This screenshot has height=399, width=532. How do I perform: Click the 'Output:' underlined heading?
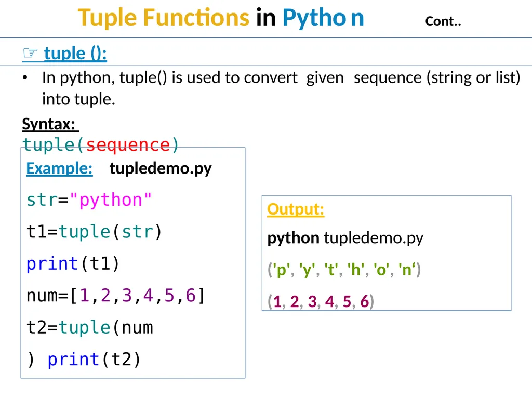pyautogui.click(x=296, y=209)
